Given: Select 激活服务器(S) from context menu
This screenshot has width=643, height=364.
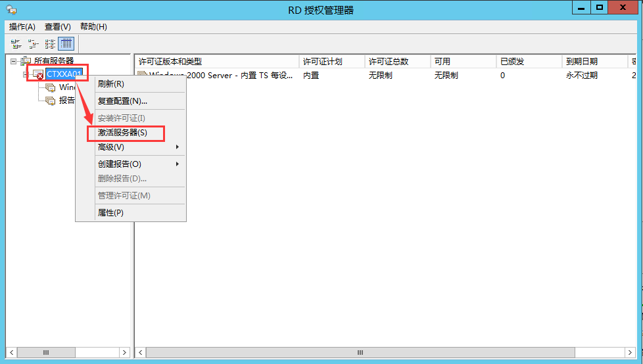Looking at the screenshot, I should [130, 133].
